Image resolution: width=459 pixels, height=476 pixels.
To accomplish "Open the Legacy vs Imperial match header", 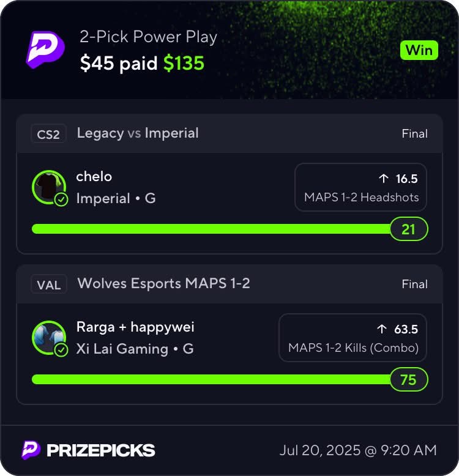I will point(229,133).
